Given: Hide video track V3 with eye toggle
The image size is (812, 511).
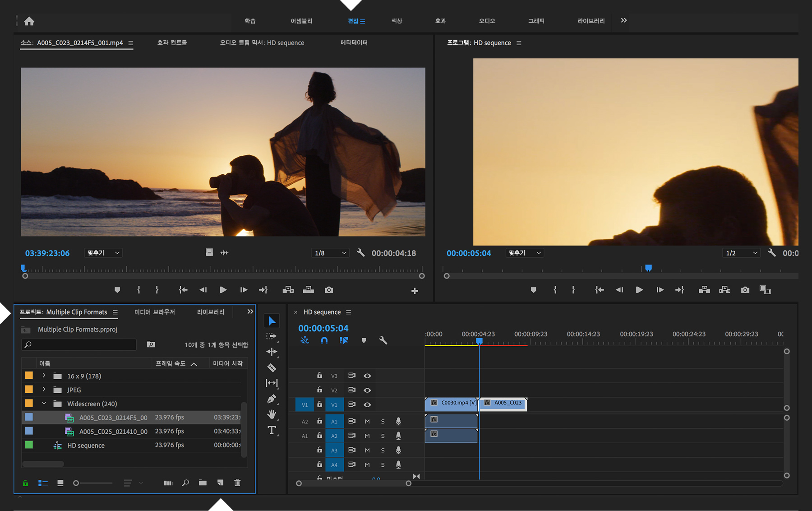Looking at the screenshot, I should (367, 376).
